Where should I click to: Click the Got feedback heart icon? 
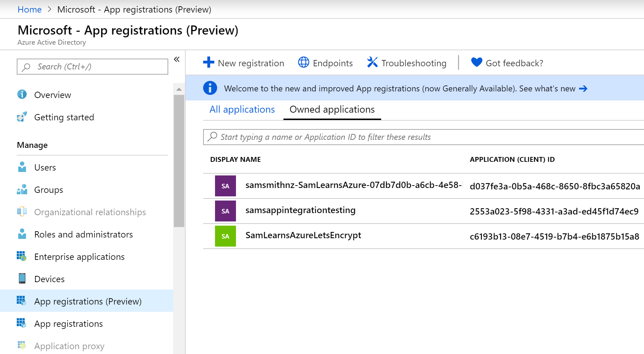click(476, 62)
